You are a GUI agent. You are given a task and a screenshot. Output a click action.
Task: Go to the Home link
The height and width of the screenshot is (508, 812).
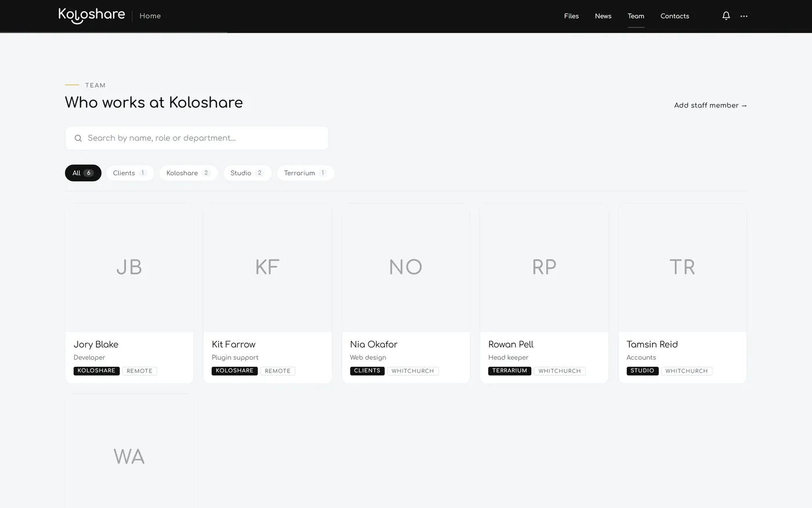(150, 16)
